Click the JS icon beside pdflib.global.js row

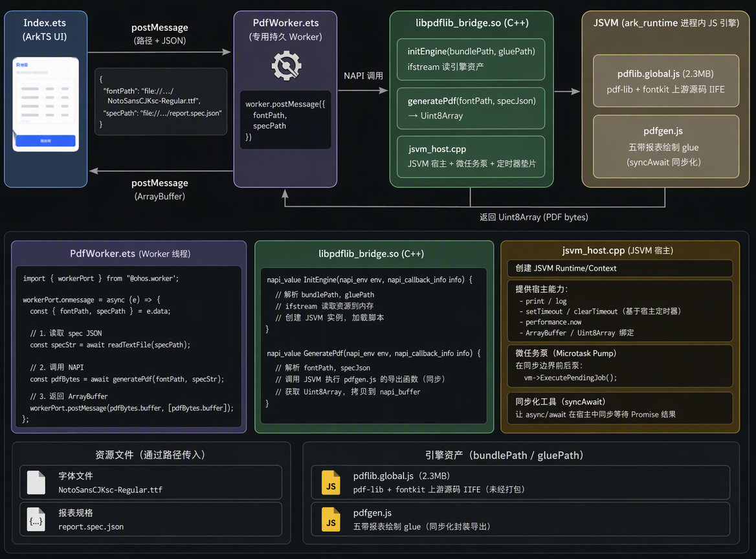tap(331, 483)
